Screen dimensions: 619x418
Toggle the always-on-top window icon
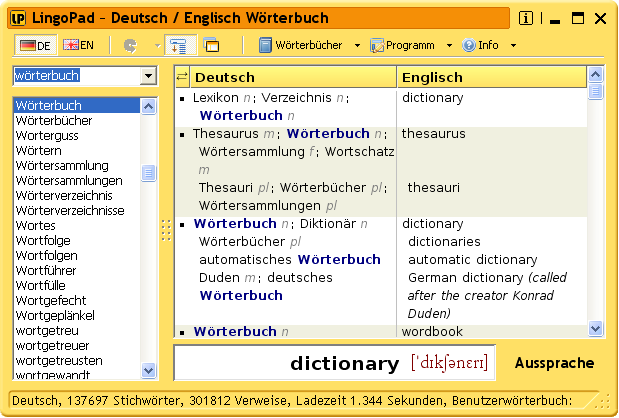(x=211, y=45)
